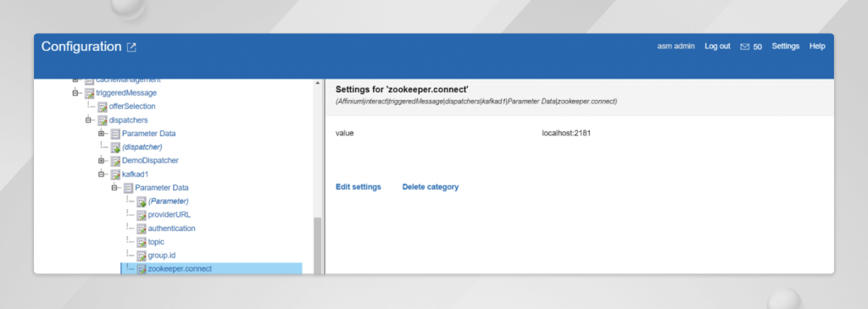
Task: Open the Settings menu item
Action: [x=786, y=47]
